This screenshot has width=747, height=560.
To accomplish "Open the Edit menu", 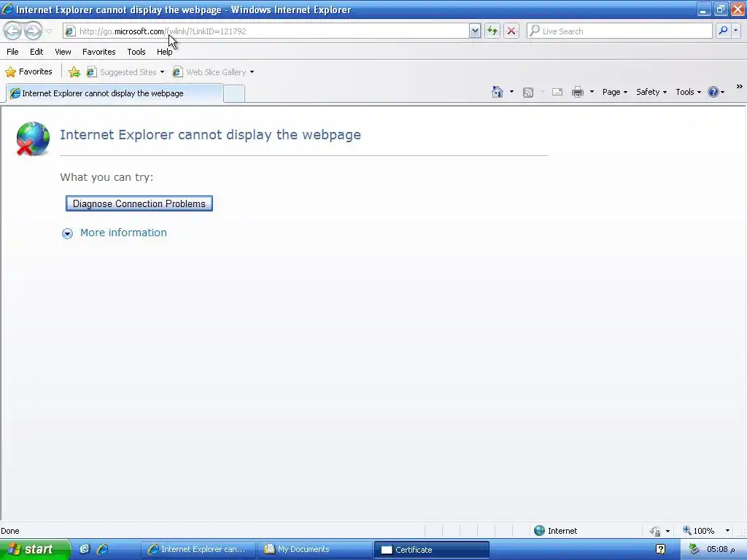I will tap(36, 52).
